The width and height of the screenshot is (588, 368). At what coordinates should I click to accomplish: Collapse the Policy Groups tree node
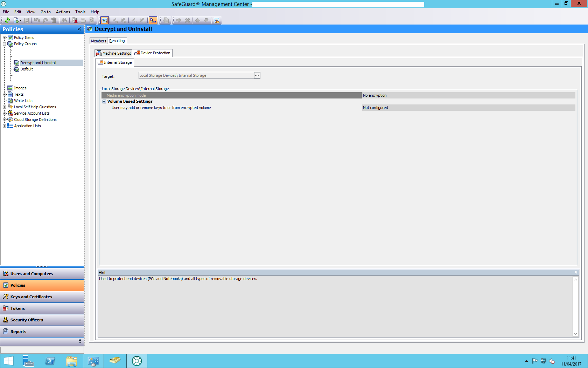[x=5, y=44]
